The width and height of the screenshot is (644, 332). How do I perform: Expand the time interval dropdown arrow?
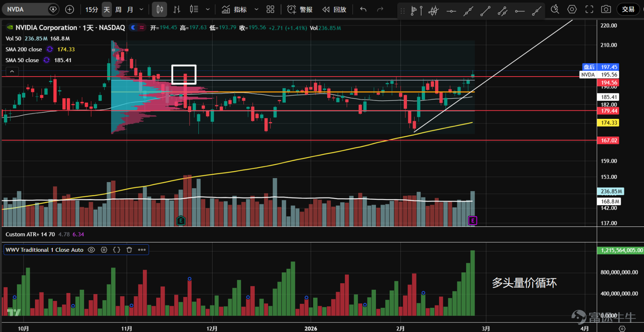click(x=141, y=9)
